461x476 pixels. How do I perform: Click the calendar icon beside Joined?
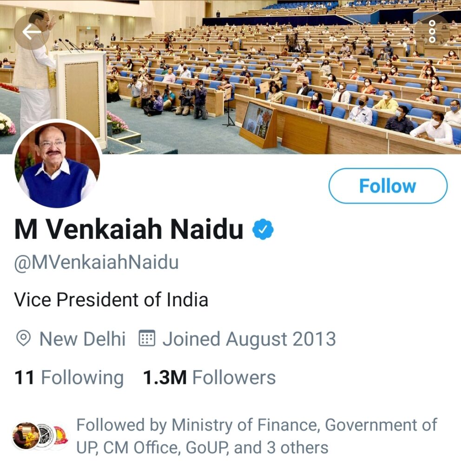click(x=147, y=339)
